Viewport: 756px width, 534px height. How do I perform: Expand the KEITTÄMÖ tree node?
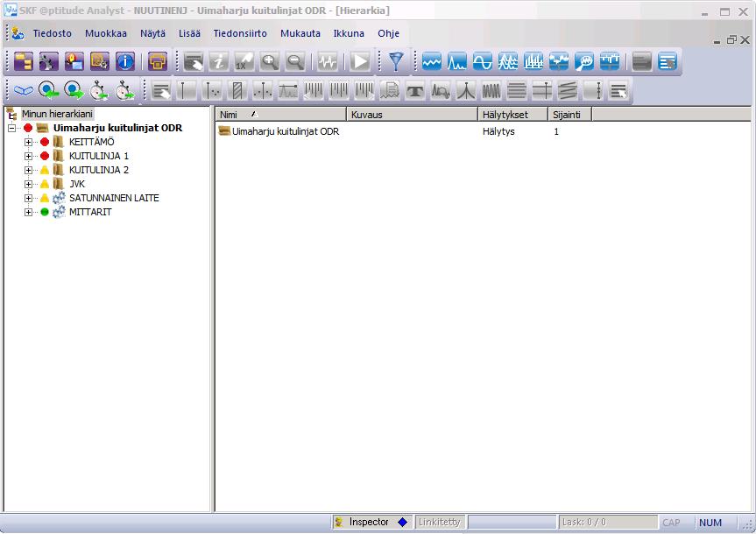[x=28, y=142]
